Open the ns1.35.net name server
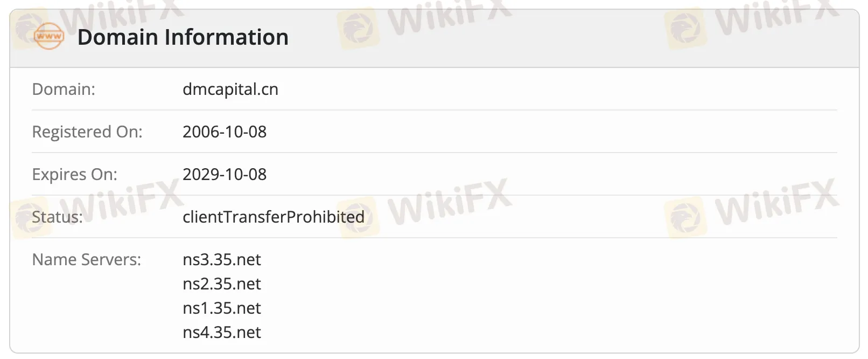Screen dimensions: 868x359 click(222, 308)
